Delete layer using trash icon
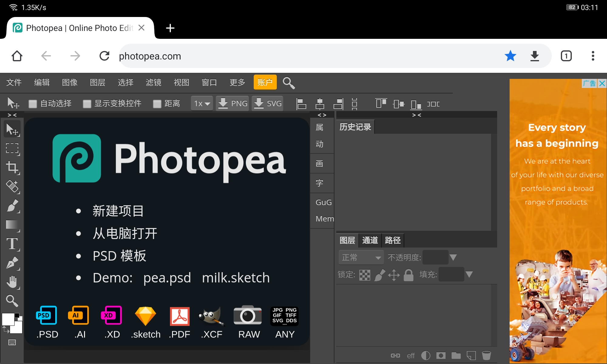 pyautogui.click(x=487, y=355)
